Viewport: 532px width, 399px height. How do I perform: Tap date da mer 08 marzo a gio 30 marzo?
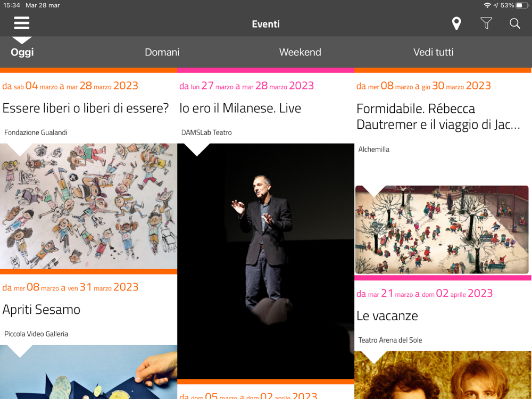click(423, 86)
